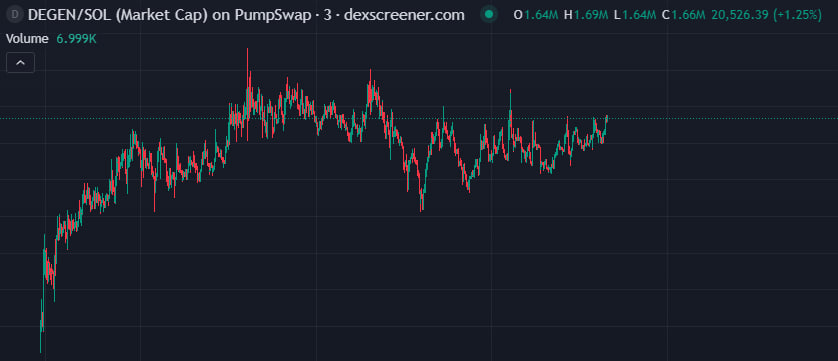Screen dimensions: 838x361
Task: Click the close value C1.66M
Action: click(x=684, y=15)
